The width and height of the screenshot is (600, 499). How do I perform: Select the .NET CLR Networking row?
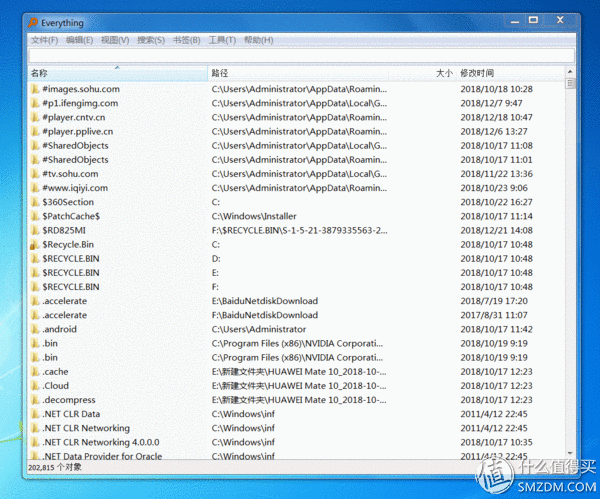click(297, 429)
